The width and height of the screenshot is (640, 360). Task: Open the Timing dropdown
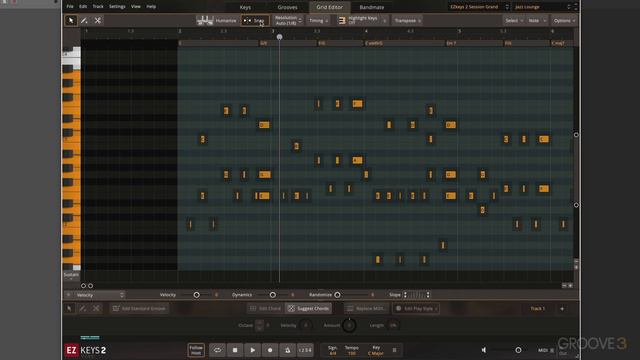click(x=318, y=20)
